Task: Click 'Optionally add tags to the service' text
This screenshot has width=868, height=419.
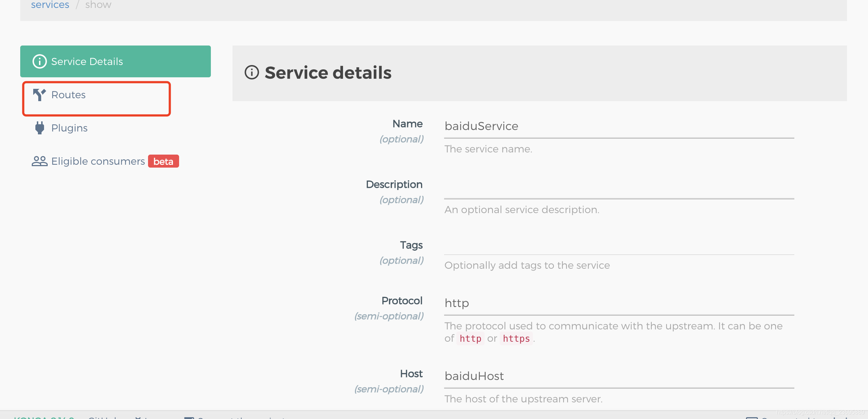Action: coord(527,265)
